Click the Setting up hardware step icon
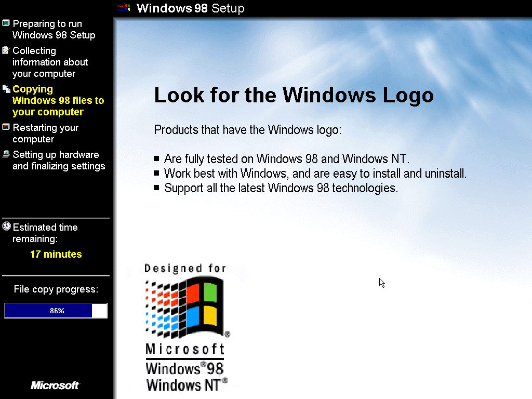The height and width of the screenshot is (399, 532). click(x=6, y=154)
